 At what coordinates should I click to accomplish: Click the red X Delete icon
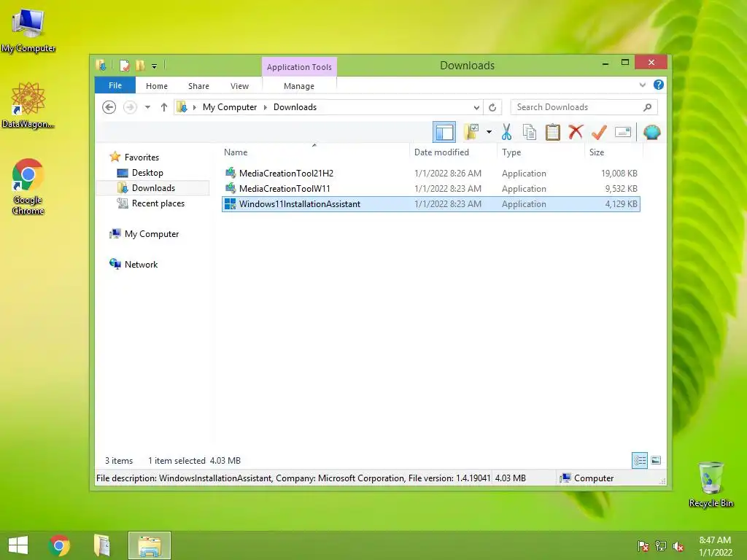(x=576, y=131)
